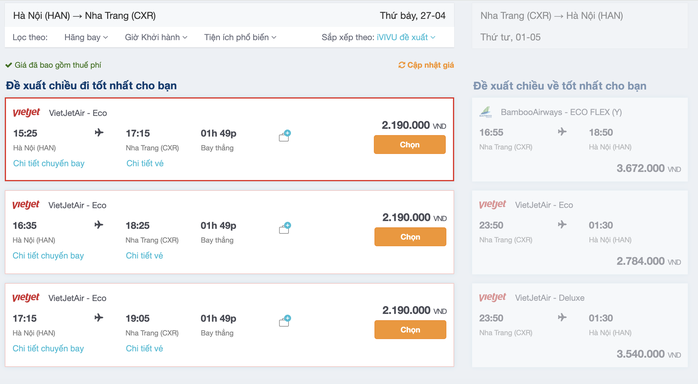Open Chi tiết chuyến bay for 15:25 flight
Screen dimensions: 698x384
[x=49, y=163]
